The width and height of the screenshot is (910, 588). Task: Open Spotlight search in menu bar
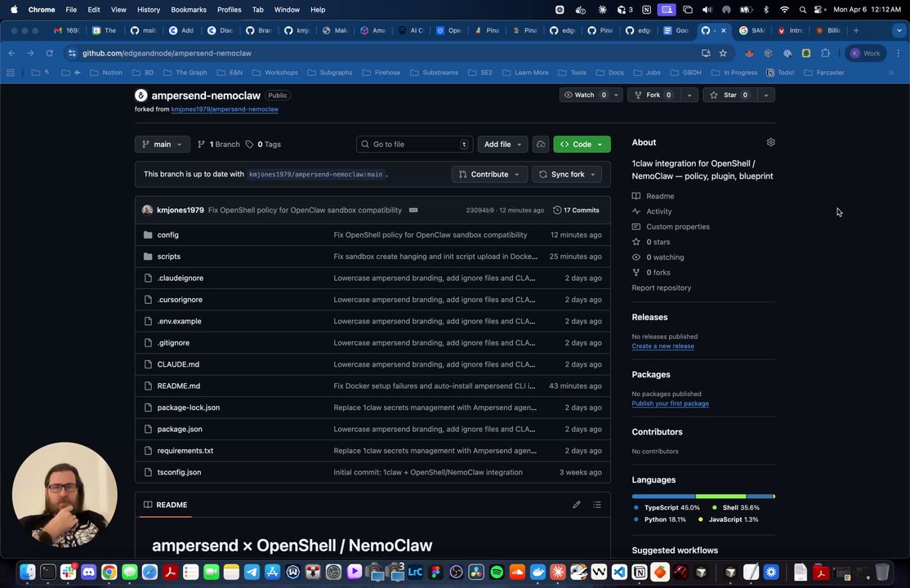[802, 10]
